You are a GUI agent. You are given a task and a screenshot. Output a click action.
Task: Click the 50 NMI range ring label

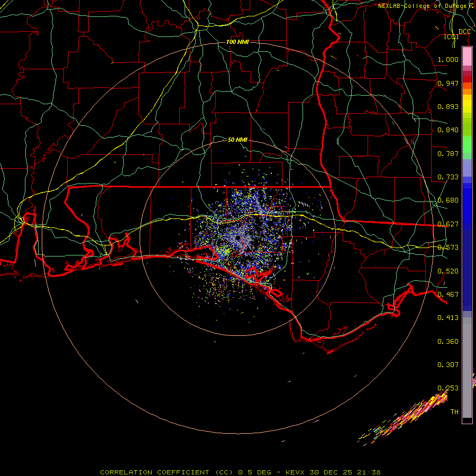(x=237, y=140)
